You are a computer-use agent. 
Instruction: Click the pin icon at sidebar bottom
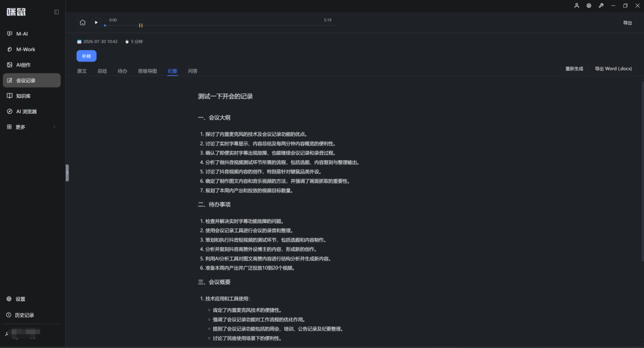[x=7, y=334]
